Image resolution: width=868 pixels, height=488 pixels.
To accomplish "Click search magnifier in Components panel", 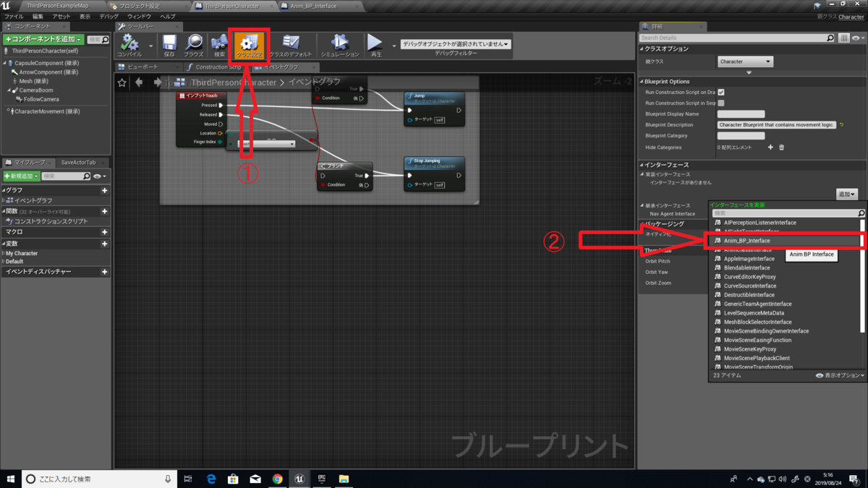I will [105, 40].
